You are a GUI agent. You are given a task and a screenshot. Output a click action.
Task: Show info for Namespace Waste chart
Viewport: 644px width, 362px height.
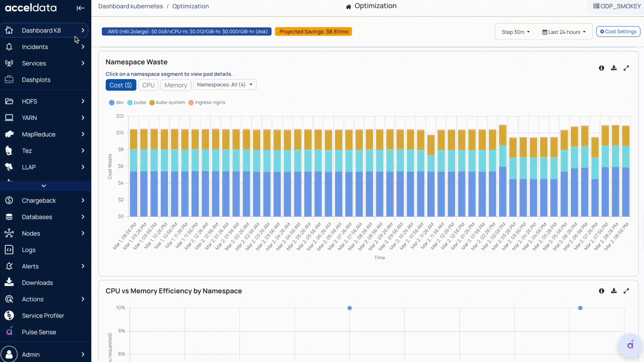click(601, 68)
